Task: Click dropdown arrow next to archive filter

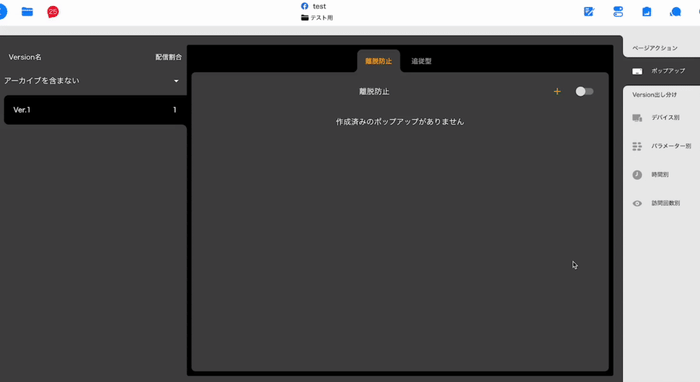Action: (x=176, y=81)
